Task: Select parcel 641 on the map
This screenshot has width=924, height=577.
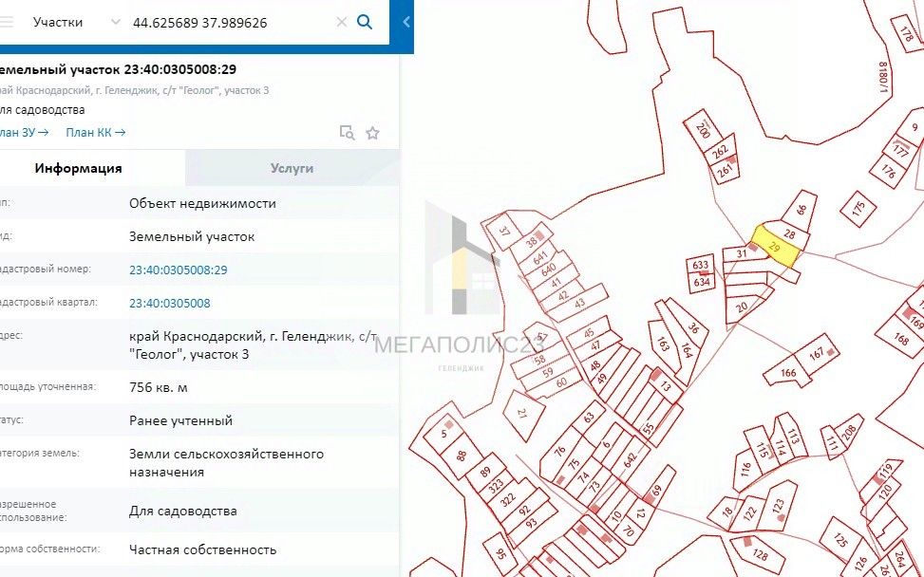Action: pyautogui.click(x=540, y=258)
